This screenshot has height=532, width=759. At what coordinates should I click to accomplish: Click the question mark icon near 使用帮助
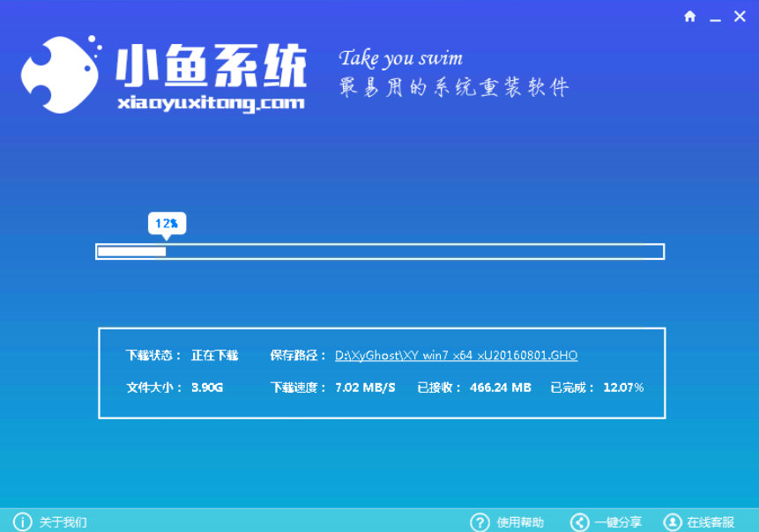click(x=477, y=521)
